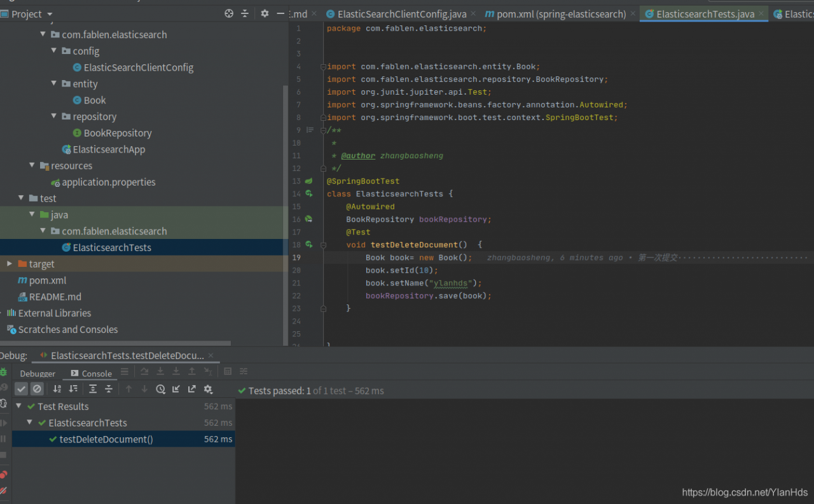Switch to ElasticSearchClientConfig.java tab
The image size is (814, 504).
[x=402, y=14]
